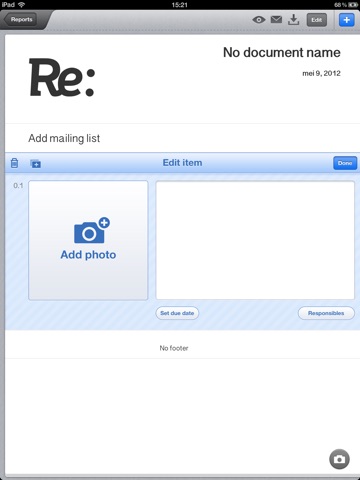
Task: Tap 'Add mailing list'
Action: tap(64, 138)
